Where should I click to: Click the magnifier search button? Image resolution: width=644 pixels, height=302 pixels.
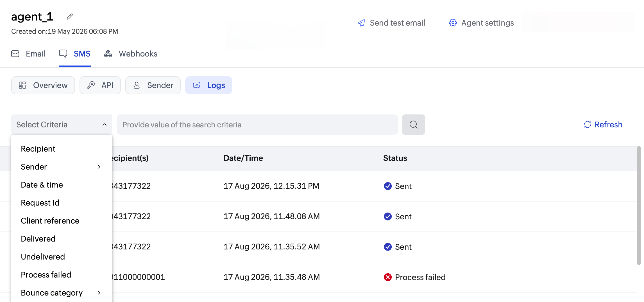(413, 125)
